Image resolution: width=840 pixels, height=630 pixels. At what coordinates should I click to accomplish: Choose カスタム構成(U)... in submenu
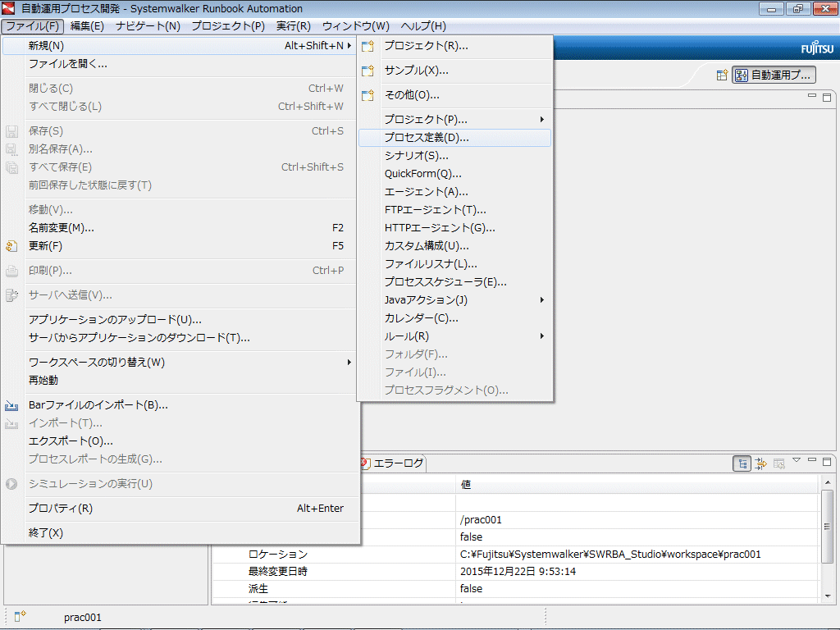coord(454,246)
